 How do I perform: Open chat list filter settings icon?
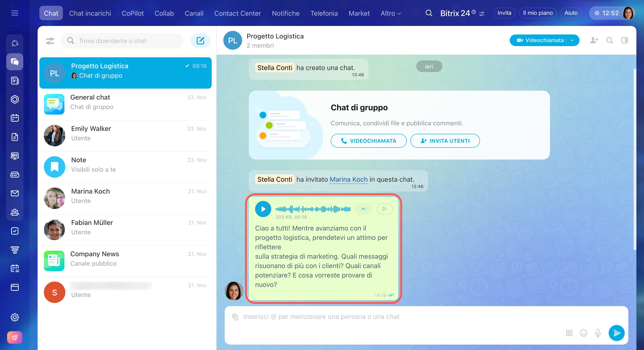click(50, 41)
